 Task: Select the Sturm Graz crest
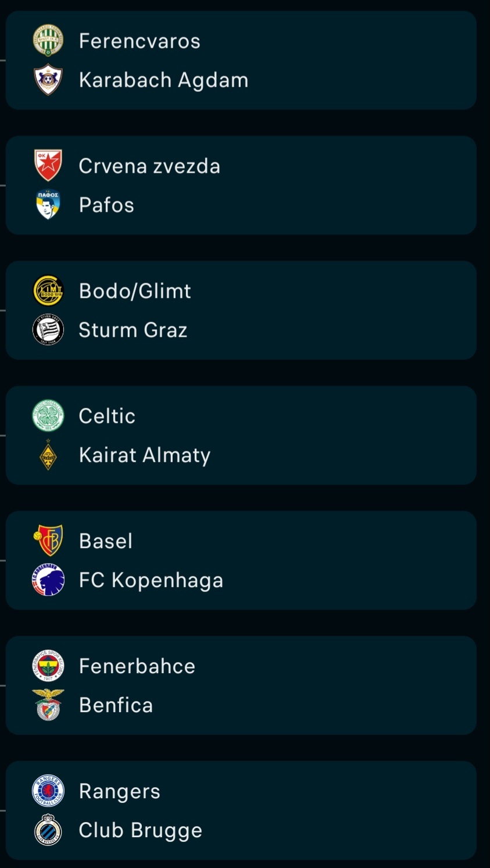[48, 330]
